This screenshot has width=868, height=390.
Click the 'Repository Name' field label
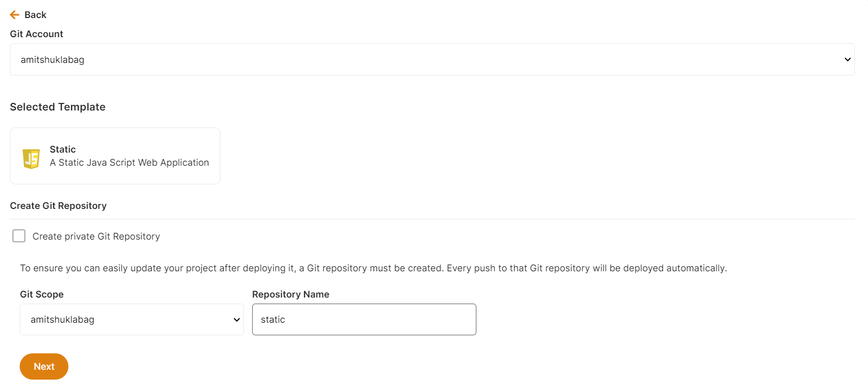(290, 294)
